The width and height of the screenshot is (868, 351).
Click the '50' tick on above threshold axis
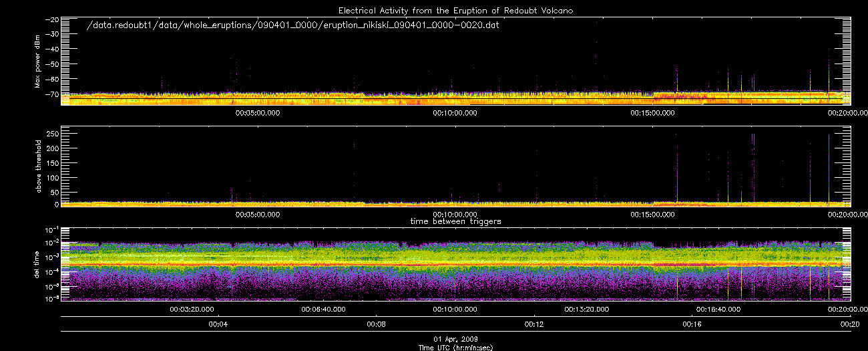pyautogui.click(x=53, y=192)
